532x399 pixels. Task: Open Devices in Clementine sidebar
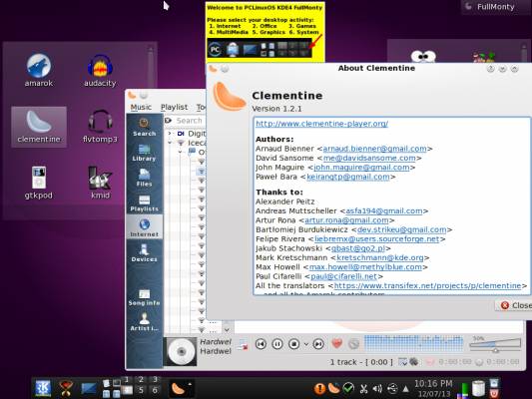click(144, 253)
